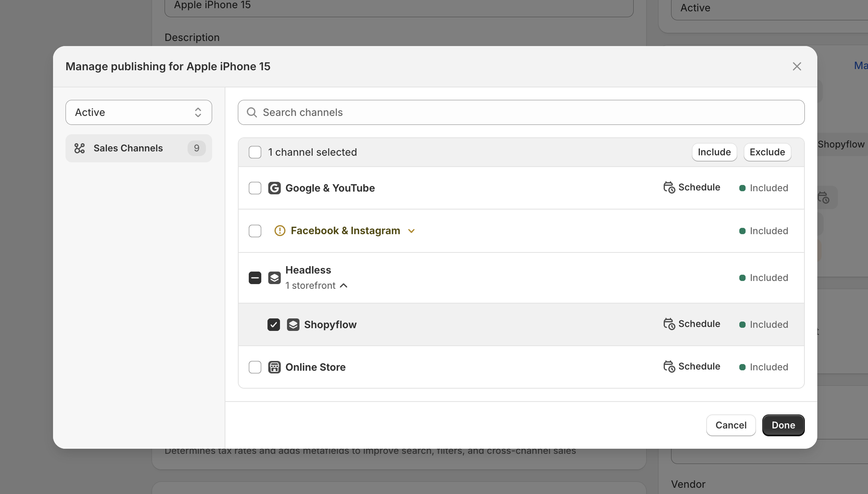Schedule publishing for Online Store
This screenshot has height=494, width=868.
click(x=692, y=366)
